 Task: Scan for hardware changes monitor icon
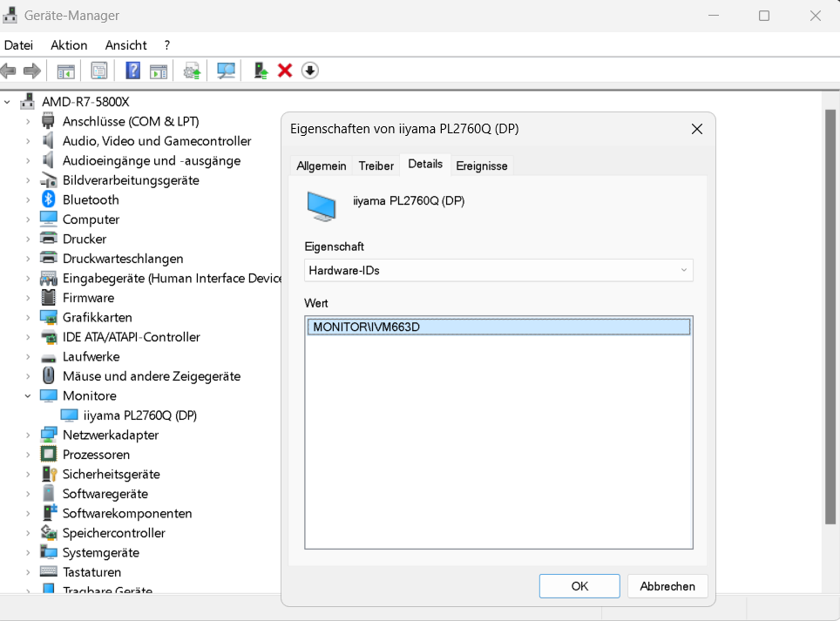(x=226, y=71)
